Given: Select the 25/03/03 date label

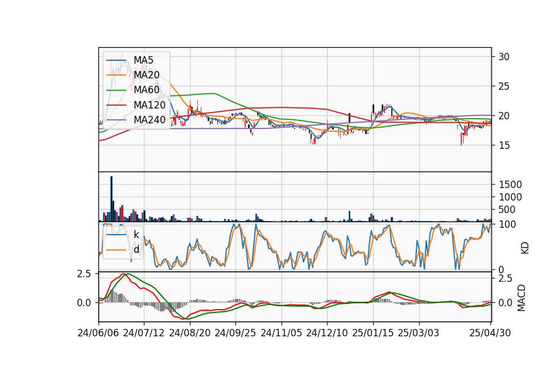Looking at the screenshot, I should coord(418,333).
